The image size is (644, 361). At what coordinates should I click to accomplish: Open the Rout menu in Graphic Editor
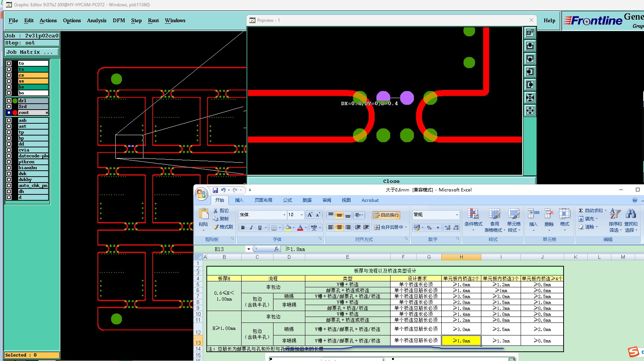click(153, 20)
